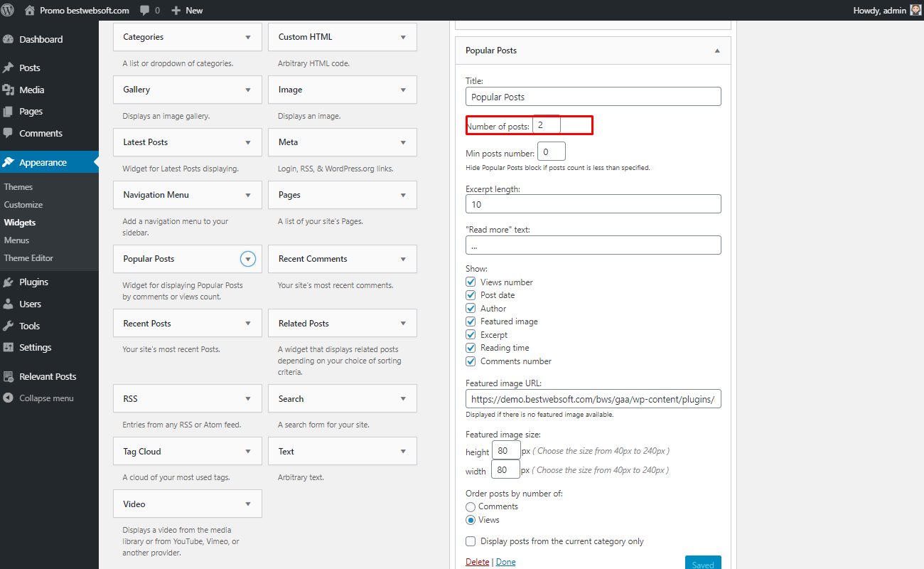Click the Posts pushpin icon

click(x=9, y=68)
